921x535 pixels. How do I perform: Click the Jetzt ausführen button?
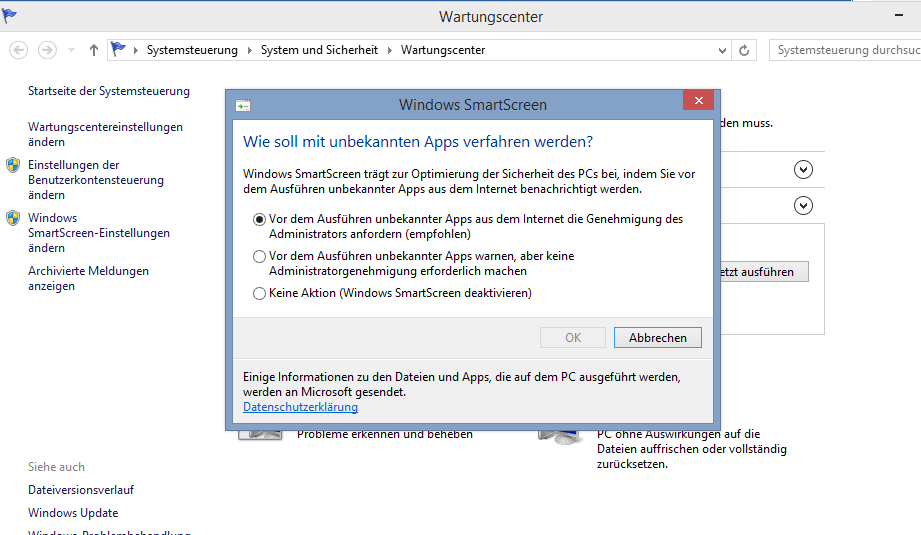click(764, 272)
